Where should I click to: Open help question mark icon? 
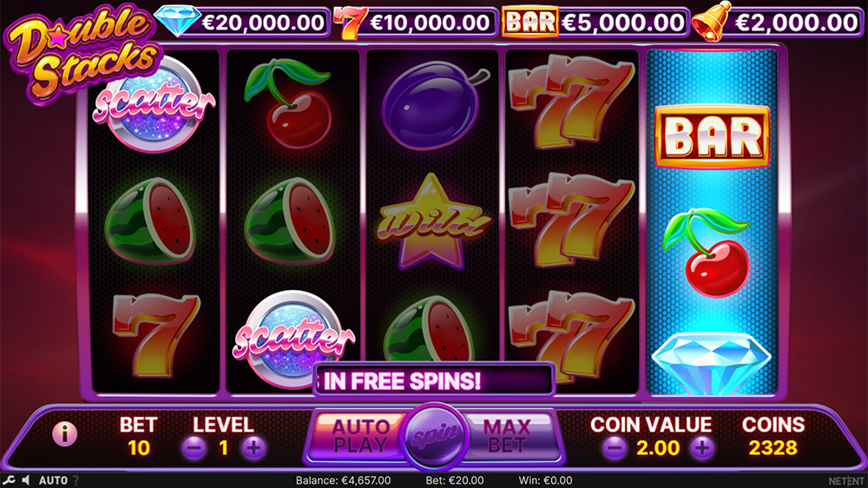point(76,480)
